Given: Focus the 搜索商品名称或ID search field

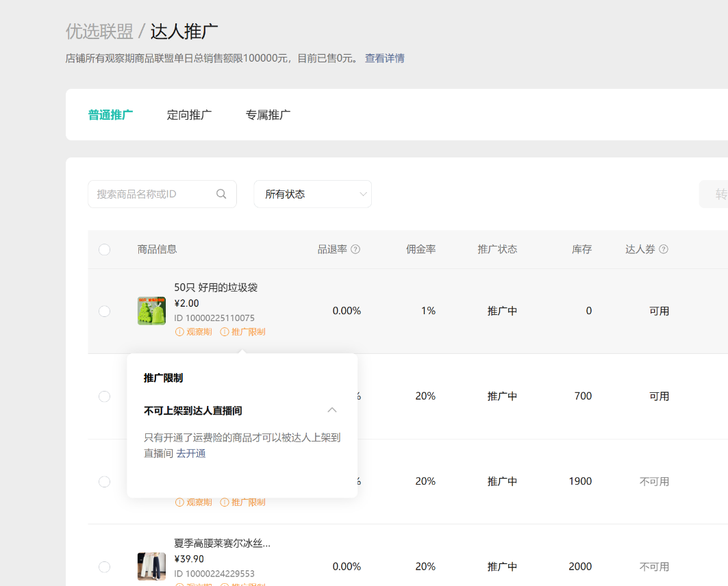Looking at the screenshot, I should pyautogui.click(x=162, y=194).
